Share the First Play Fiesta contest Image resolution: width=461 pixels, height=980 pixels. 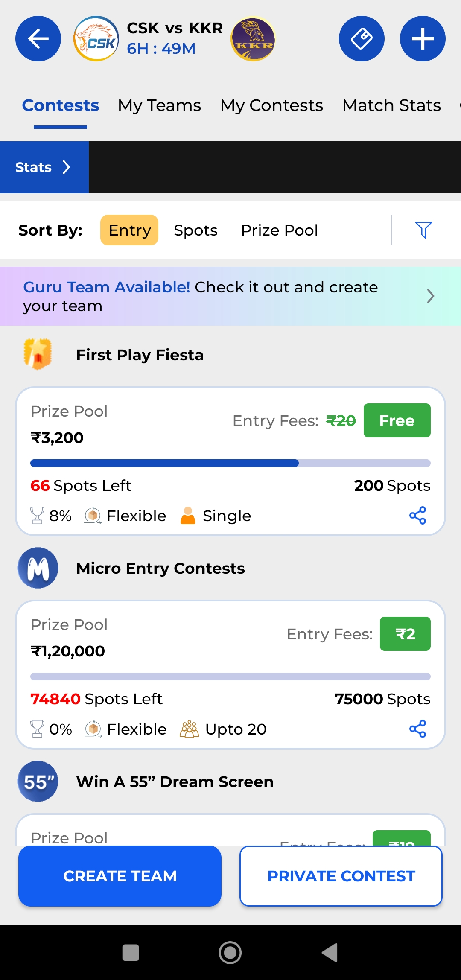pyautogui.click(x=417, y=515)
